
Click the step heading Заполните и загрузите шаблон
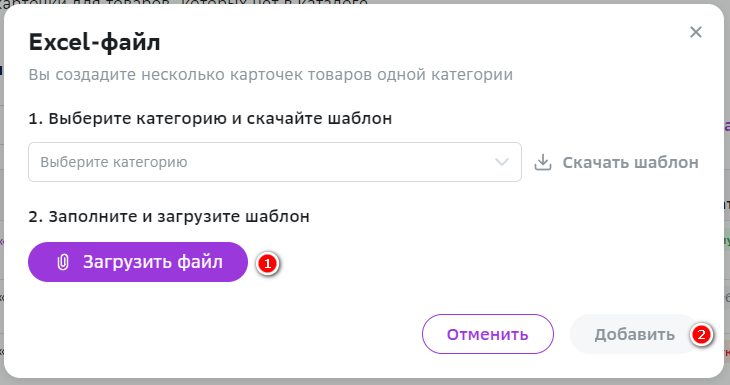(169, 216)
